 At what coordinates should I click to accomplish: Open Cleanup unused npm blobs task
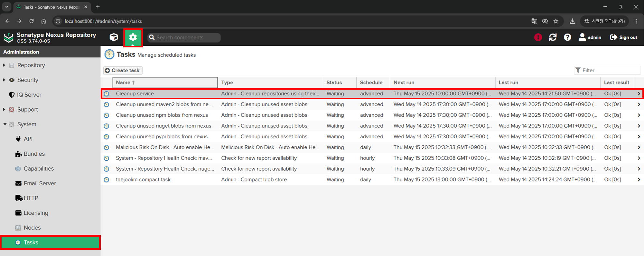(x=372, y=115)
